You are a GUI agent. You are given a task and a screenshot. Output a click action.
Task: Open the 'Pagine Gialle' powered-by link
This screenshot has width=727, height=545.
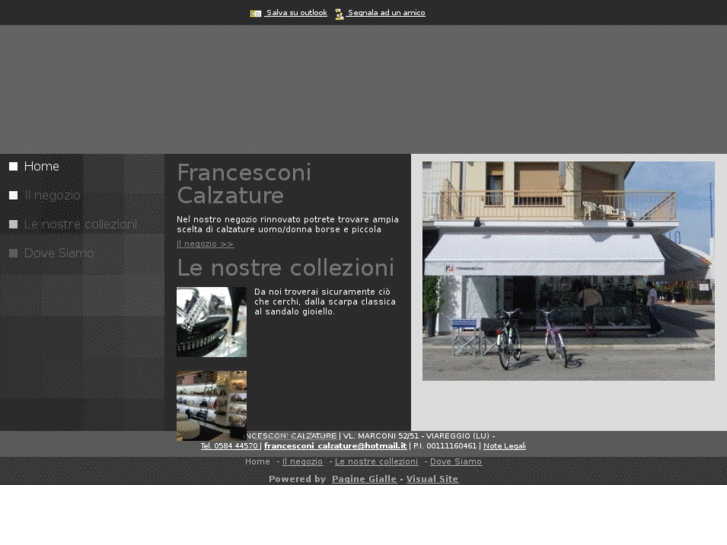(x=364, y=479)
